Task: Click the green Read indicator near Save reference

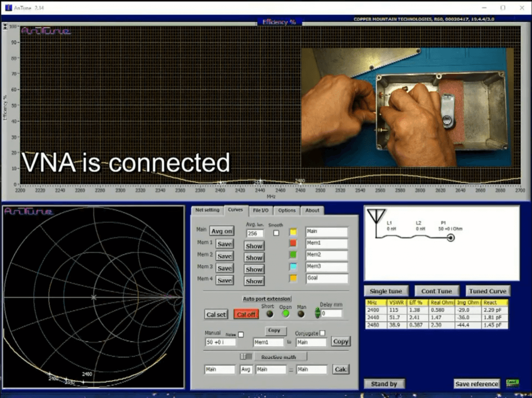Action: pyautogui.click(x=512, y=383)
